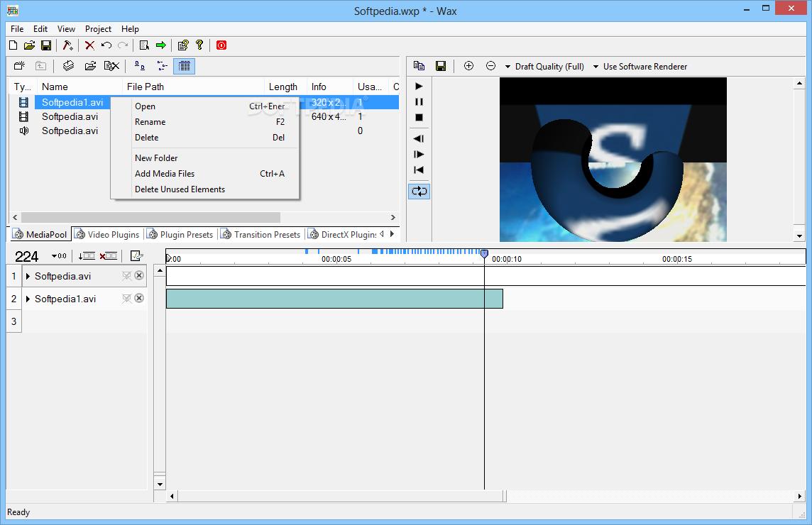Jump to the start of timeline
Screen dimensions: 812x525
419,170
